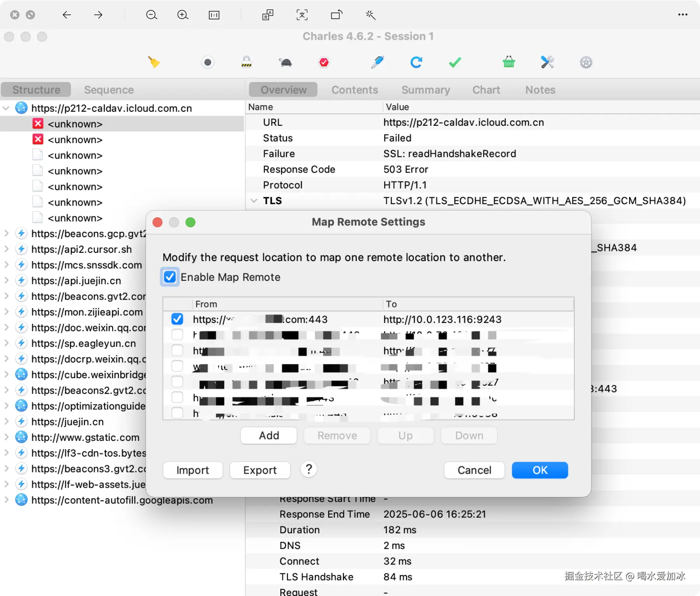Open the Contents tab
700x596 pixels.
(355, 90)
